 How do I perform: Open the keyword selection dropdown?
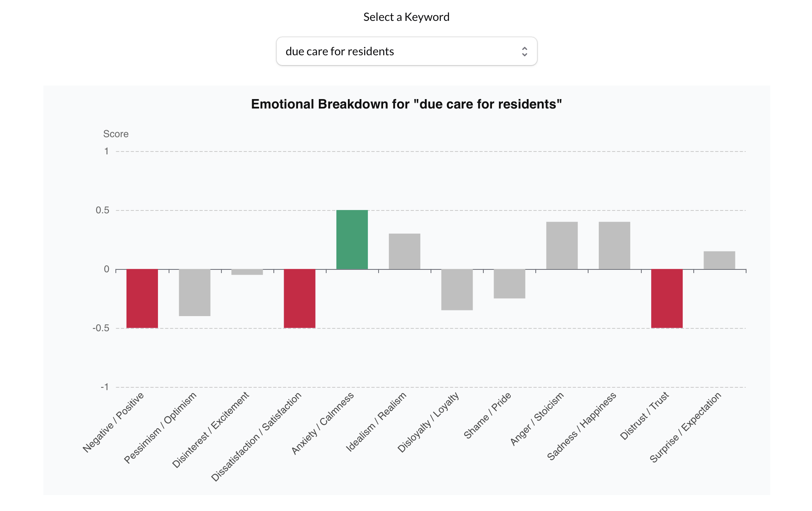coord(406,51)
